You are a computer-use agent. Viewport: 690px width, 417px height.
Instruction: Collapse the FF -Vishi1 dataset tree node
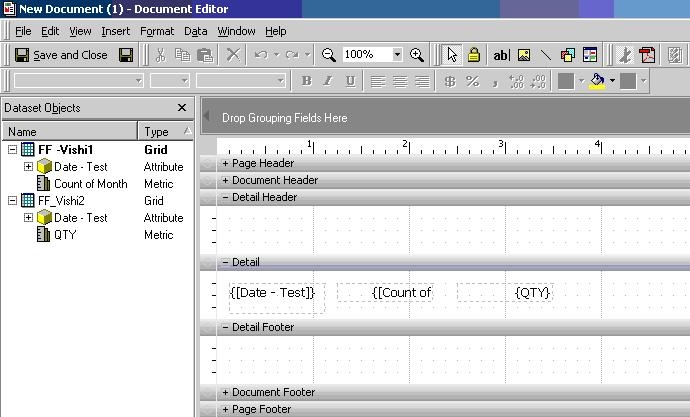coord(13,150)
